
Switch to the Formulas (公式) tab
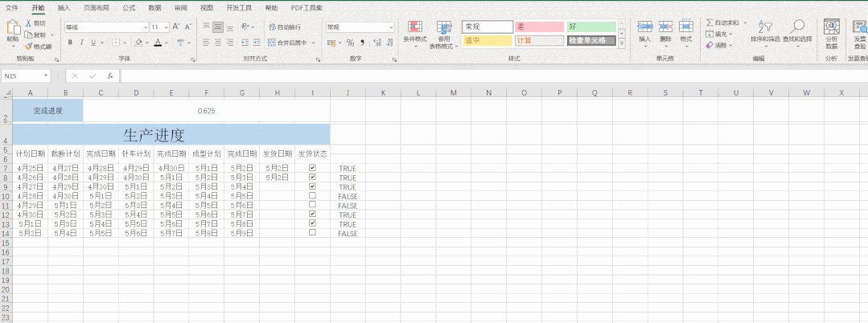pos(129,8)
